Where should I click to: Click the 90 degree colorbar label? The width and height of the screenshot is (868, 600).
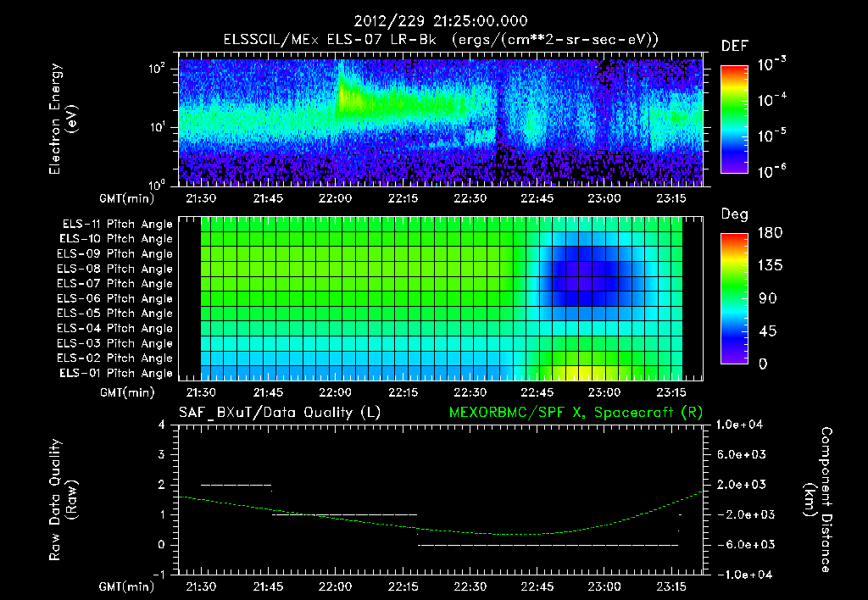coord(766,298)
